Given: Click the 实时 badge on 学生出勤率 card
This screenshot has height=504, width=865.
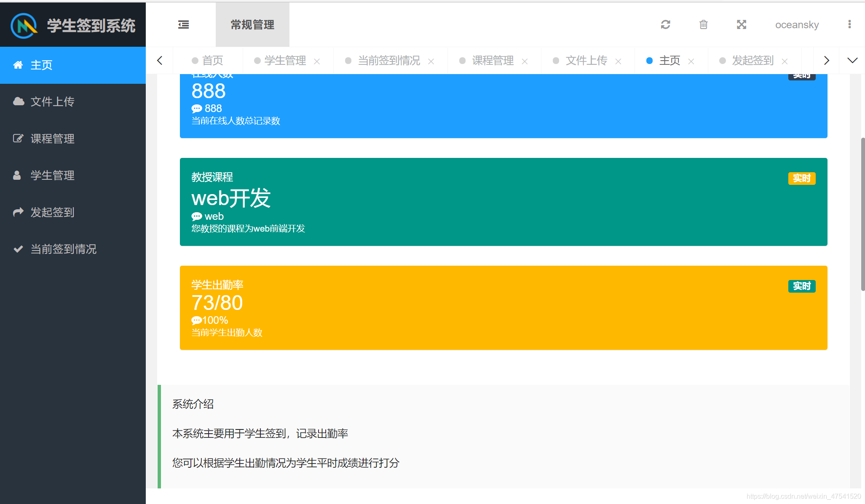Looking at the screenshot, I should 802,286.
